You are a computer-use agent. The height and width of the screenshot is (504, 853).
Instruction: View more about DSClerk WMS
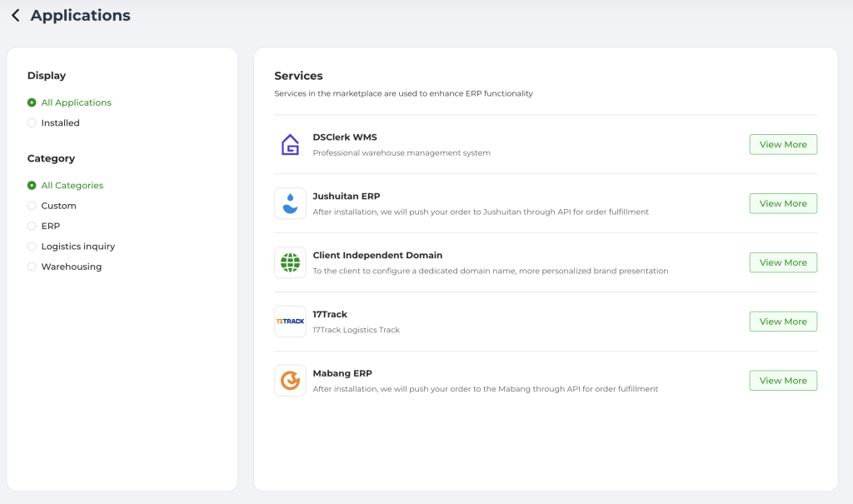[x=782, y=144]
